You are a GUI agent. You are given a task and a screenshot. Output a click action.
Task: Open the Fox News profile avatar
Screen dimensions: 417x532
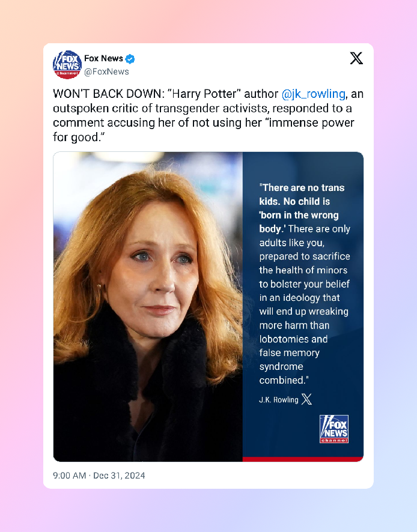(67, 64)
